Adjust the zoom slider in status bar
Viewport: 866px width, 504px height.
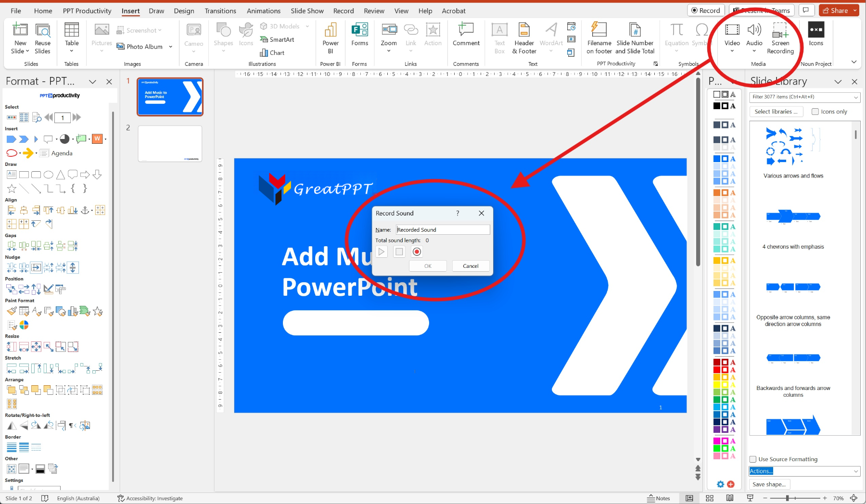pos(788,498)
